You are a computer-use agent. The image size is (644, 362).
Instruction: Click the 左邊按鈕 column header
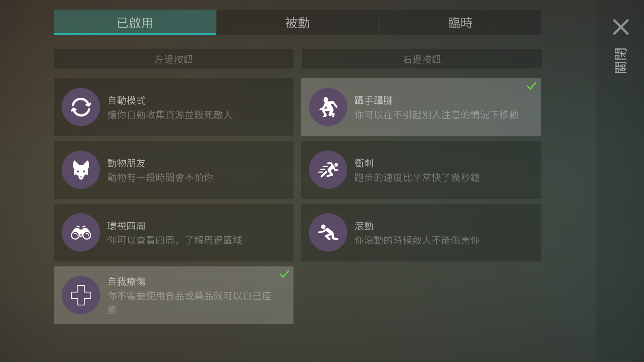tap(173, 59)
